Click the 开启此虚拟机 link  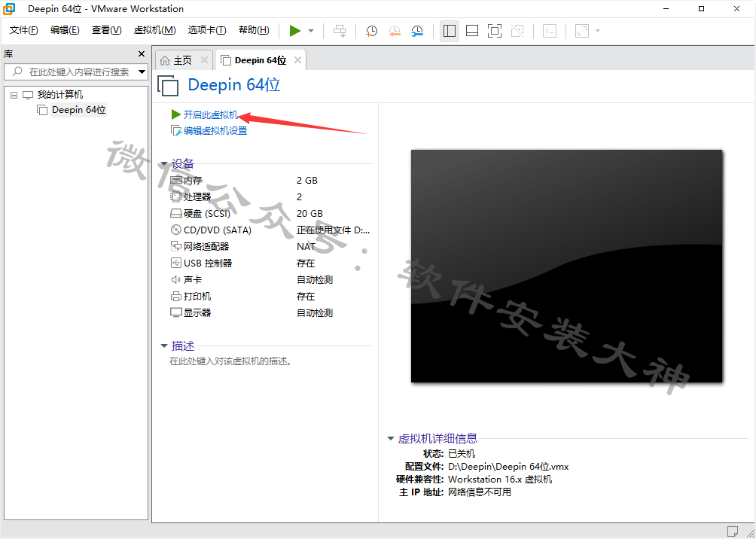pos(211,114)
